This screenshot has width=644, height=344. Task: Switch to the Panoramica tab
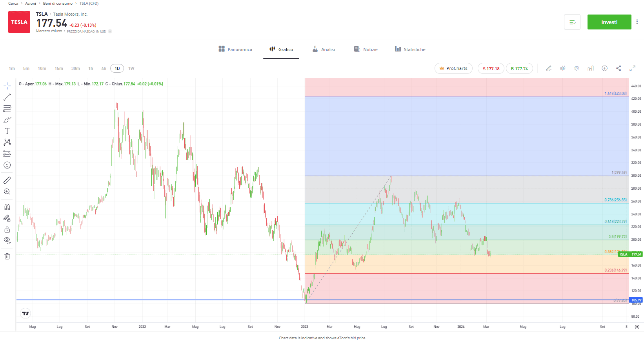[235, 49]
